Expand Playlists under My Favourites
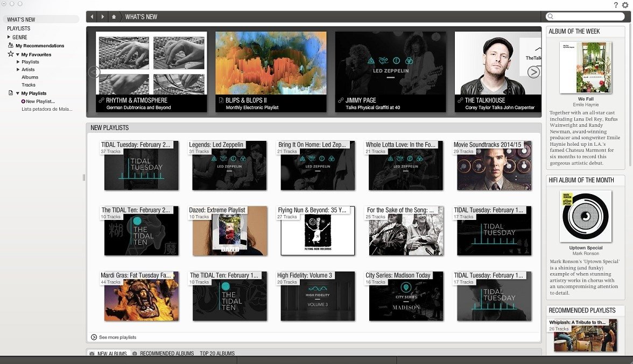 [18, 62]
